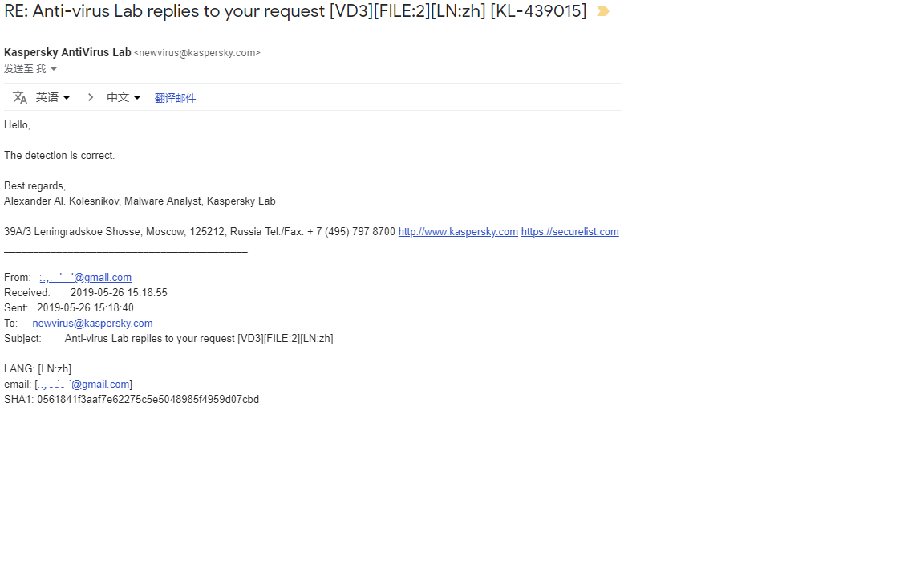This screenshot has height=578, width=924.
Task: Open the http://www.kaspersky.com link
Action: click(458, 232)
